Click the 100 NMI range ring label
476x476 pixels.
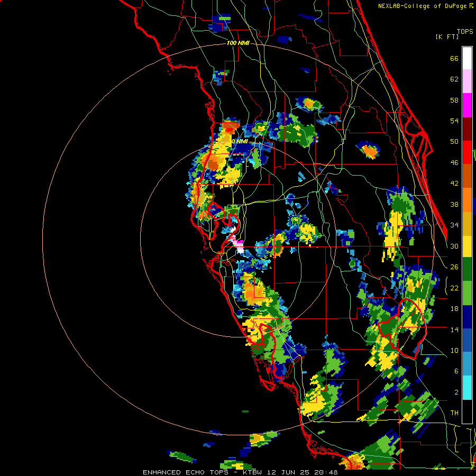238,43
